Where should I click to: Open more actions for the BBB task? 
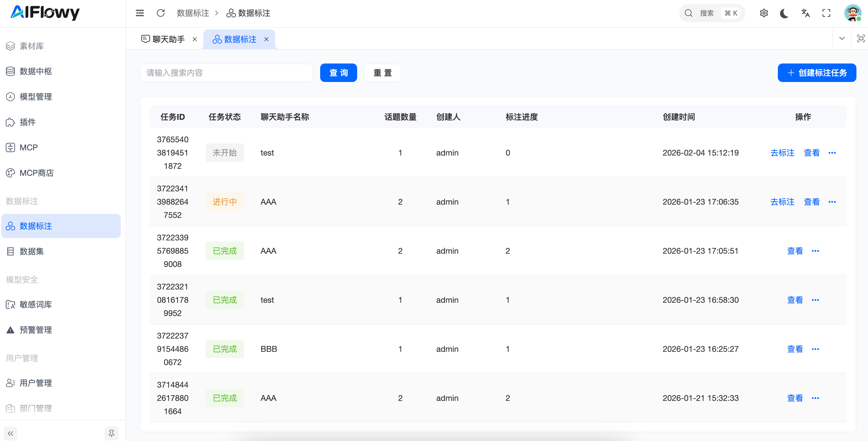pos(815,349)
